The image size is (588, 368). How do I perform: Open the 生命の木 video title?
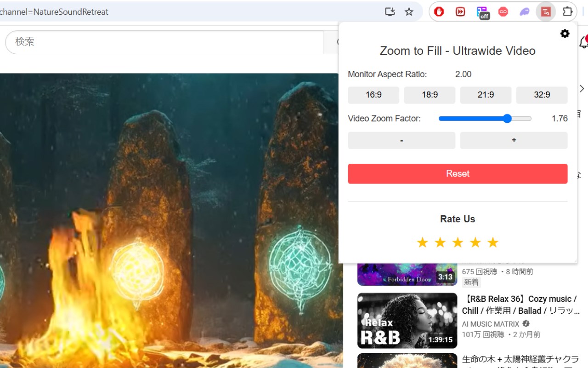(x=521, y=363)
